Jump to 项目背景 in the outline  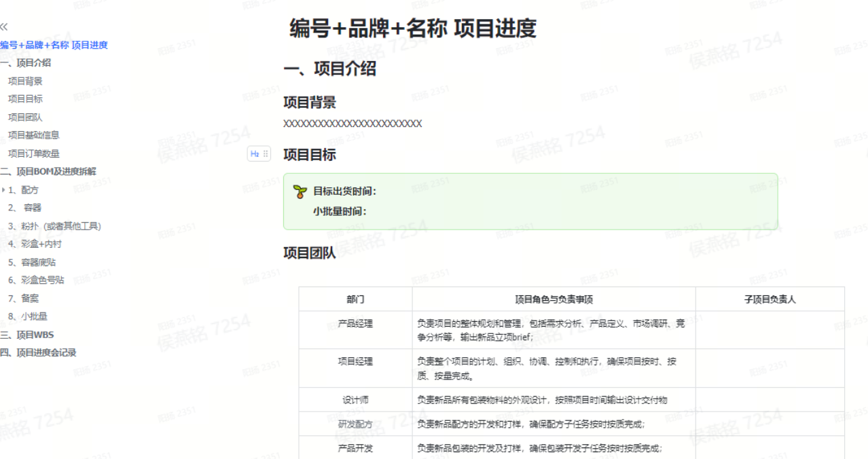(25, 81)
